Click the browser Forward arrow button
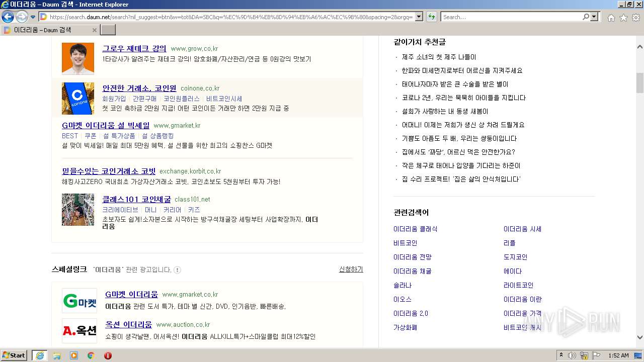 point(22,17)
